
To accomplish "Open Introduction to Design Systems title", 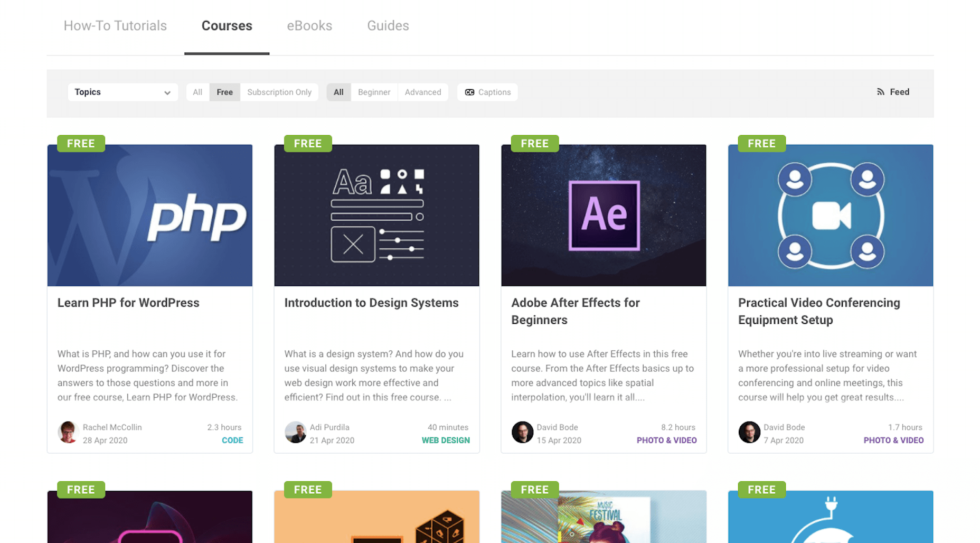I will (x=371, y=303).
